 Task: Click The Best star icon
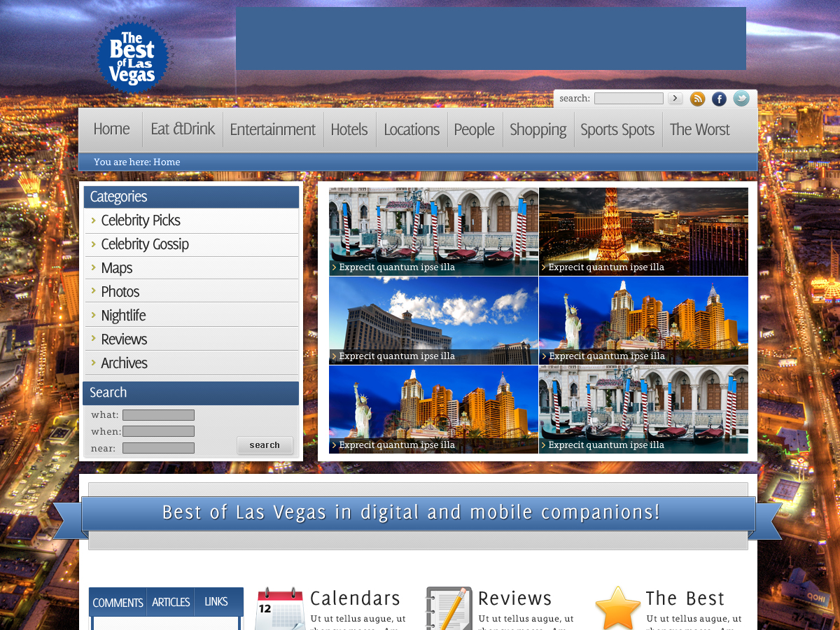click(x=618, y=608)
